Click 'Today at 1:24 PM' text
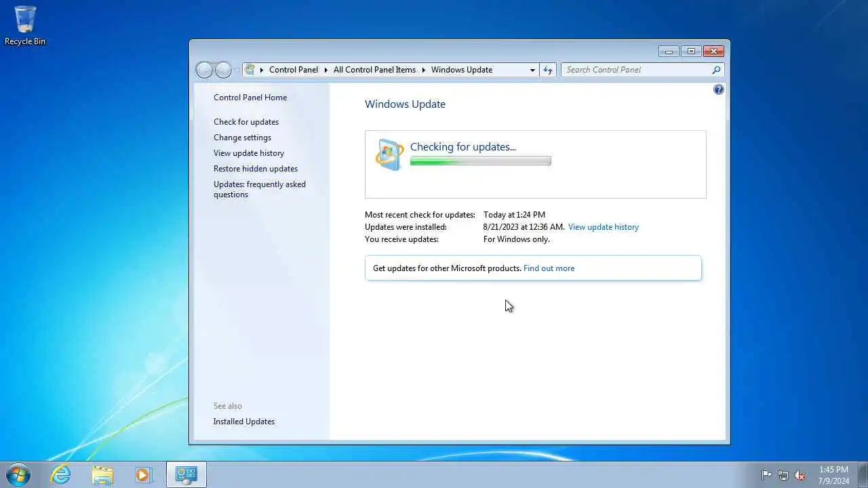The image size is (868, 488). point(514,215)
